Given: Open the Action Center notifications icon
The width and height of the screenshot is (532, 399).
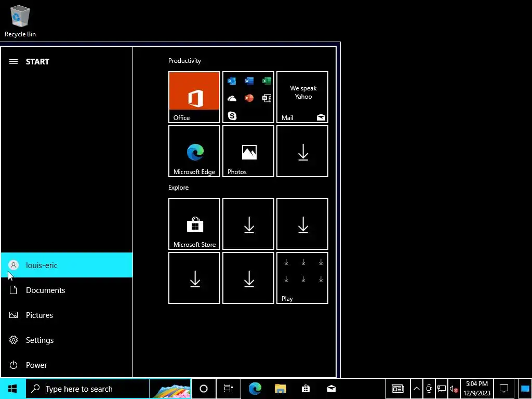Looking at the screenshot, I should pyautogui.click(x=504, y=389).
